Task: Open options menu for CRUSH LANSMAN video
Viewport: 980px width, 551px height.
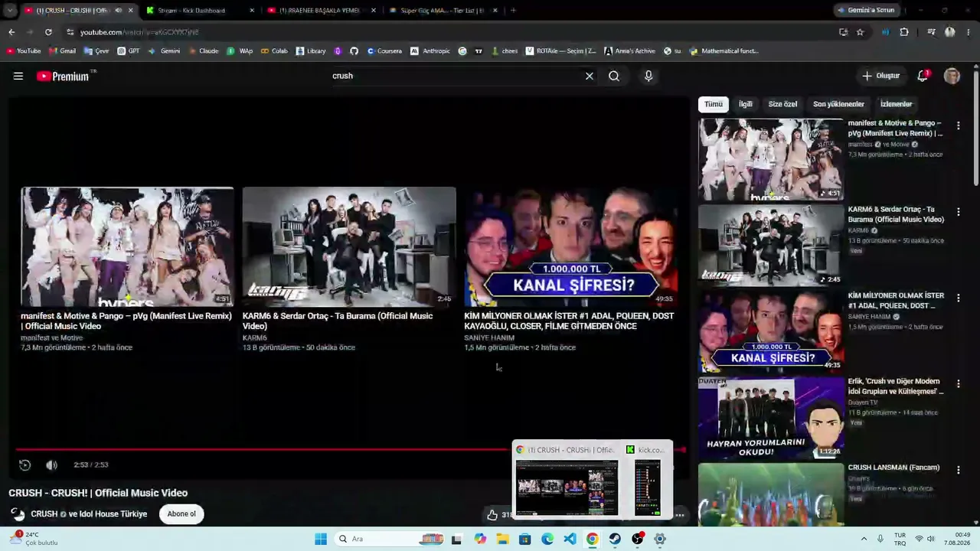Action: pos(958,470)
